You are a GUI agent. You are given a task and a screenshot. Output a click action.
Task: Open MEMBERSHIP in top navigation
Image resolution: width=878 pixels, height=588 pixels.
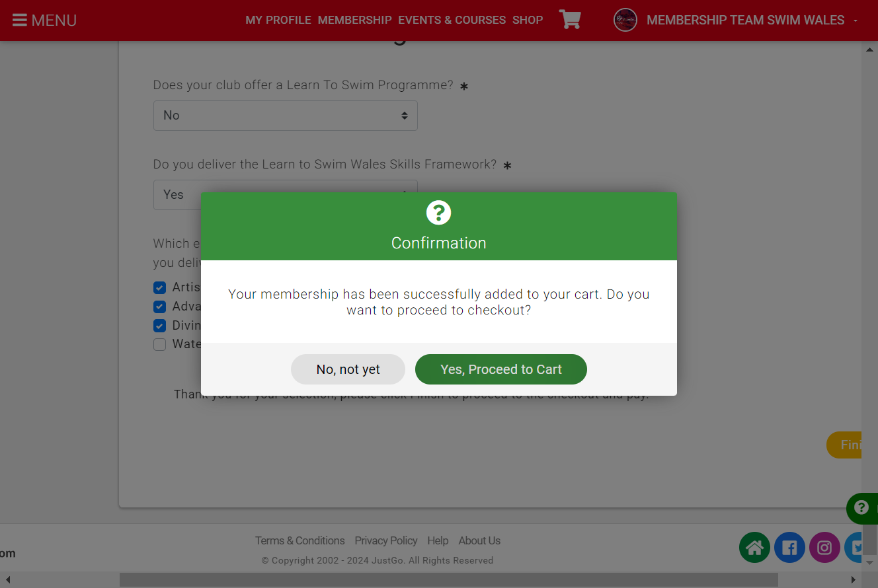[354, 20]
